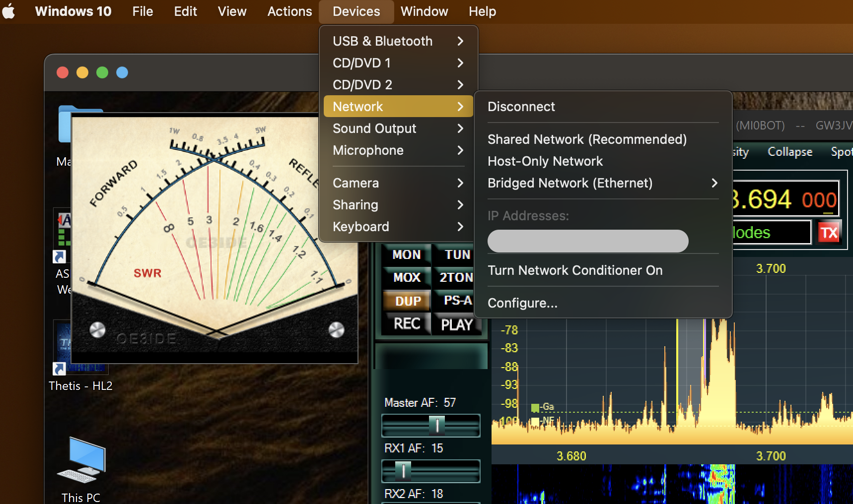Click the PLAY playback button

tap(457, 324)
